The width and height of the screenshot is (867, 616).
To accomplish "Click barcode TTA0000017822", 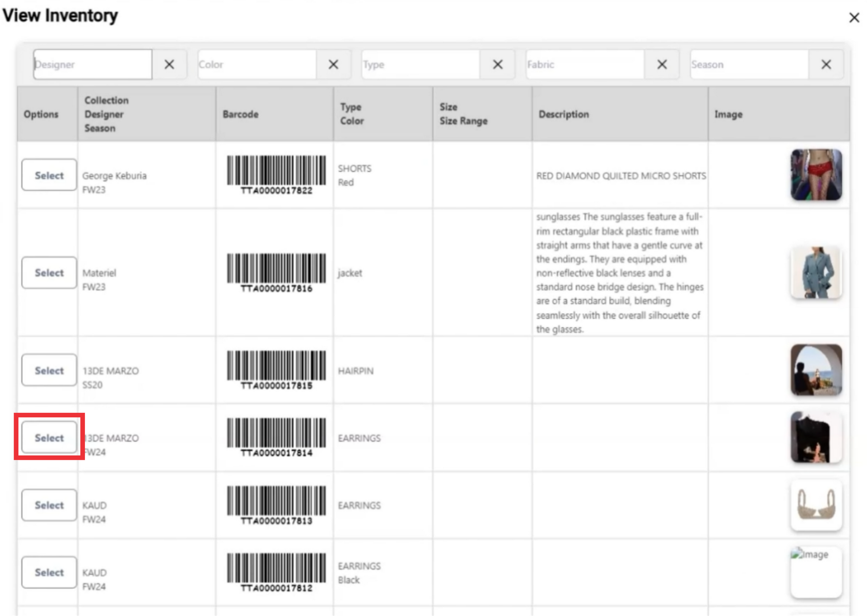I will 276,175.
